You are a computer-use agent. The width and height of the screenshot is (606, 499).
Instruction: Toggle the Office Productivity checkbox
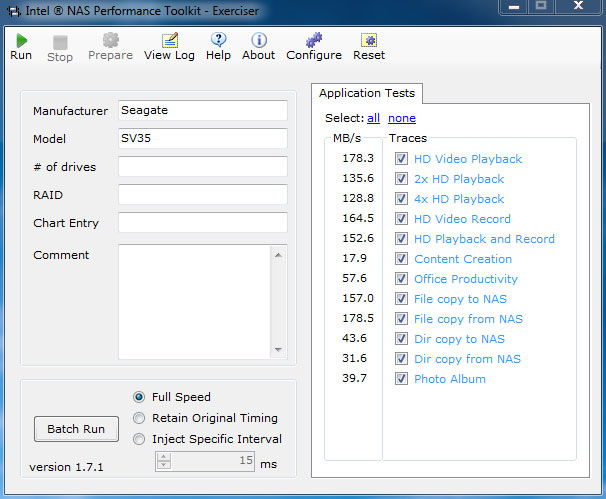pos(401,279)
